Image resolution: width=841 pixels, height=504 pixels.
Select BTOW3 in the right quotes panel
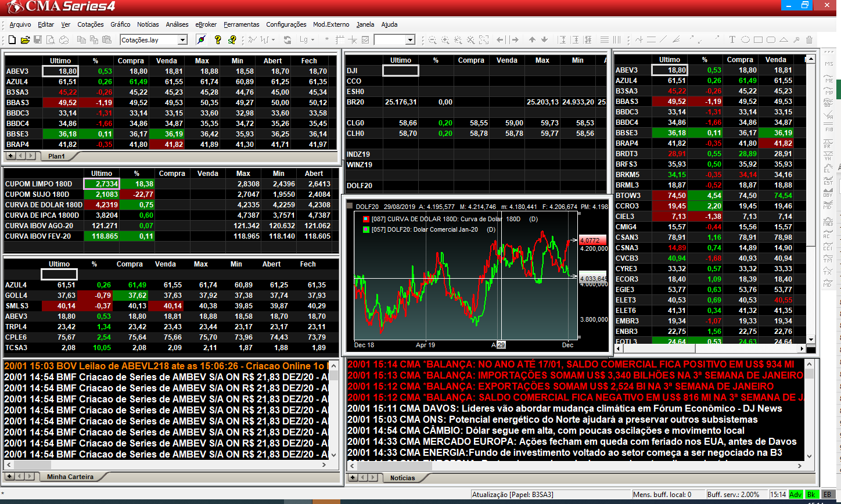point(628,196)
